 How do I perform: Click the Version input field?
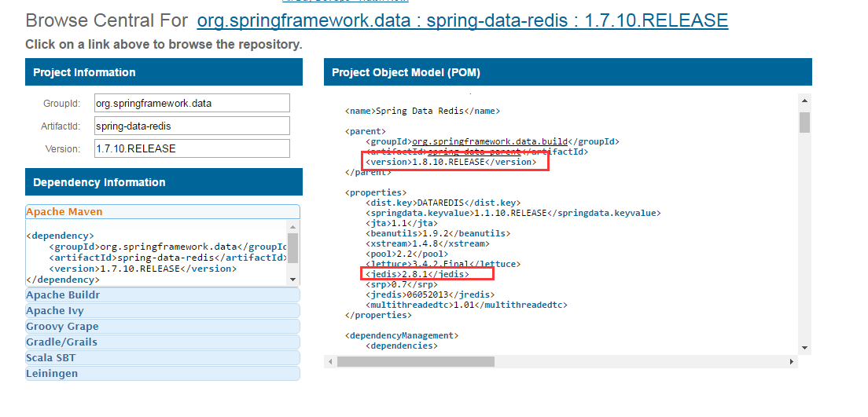coord(192,148)
